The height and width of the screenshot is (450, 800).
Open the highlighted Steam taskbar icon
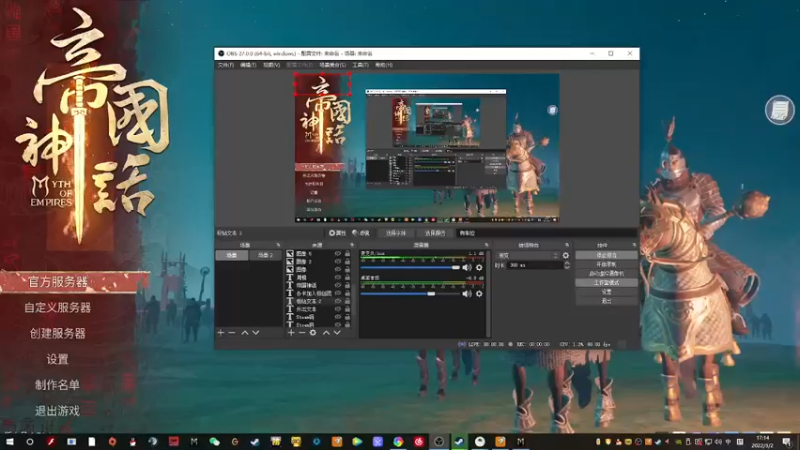point(459,441)
